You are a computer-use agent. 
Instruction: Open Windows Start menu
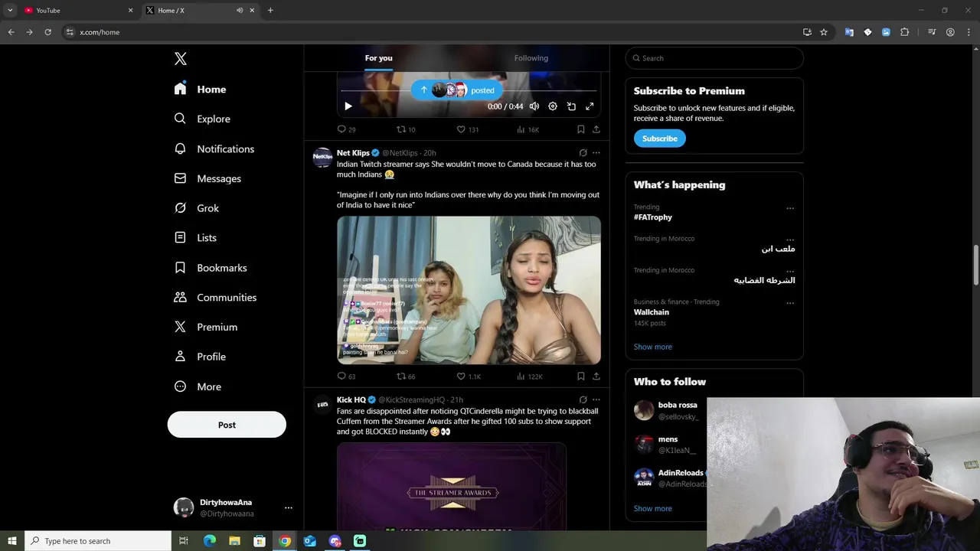pyautogui.click(x=11, y=541)
